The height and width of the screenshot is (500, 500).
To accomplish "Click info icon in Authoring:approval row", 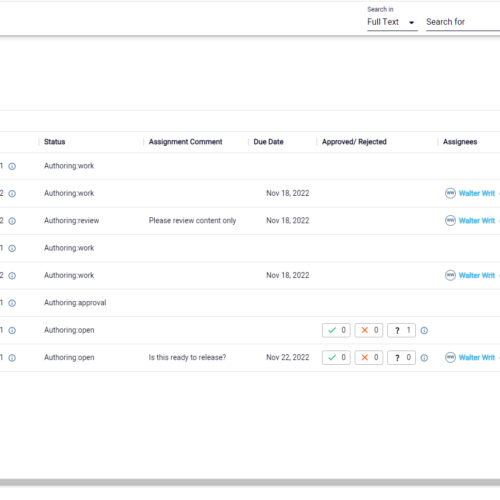I will click(x=12, y=303).
